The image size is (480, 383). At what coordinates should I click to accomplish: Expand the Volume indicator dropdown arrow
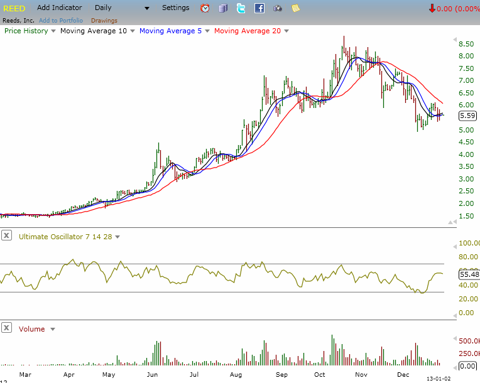pos(53,329)
